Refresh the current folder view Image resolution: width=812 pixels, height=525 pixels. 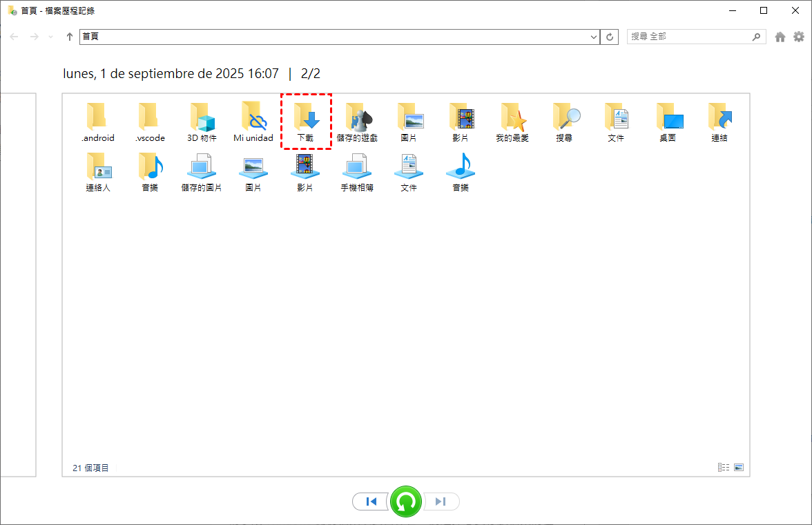click(610, 37)
